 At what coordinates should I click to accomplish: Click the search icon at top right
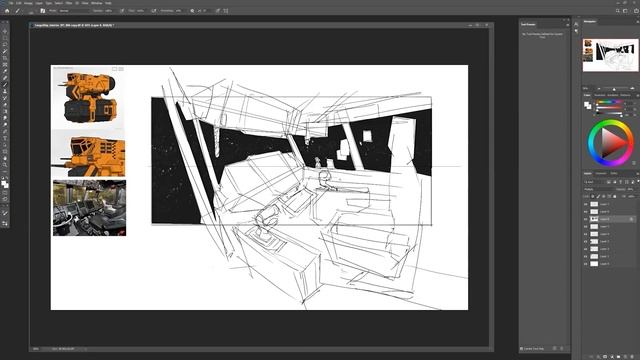coord(618,11)
